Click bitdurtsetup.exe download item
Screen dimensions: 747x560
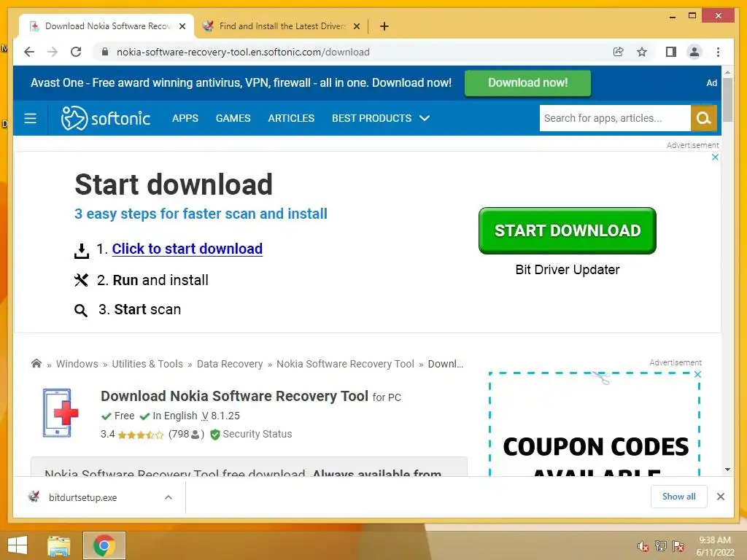click(83, 497)
